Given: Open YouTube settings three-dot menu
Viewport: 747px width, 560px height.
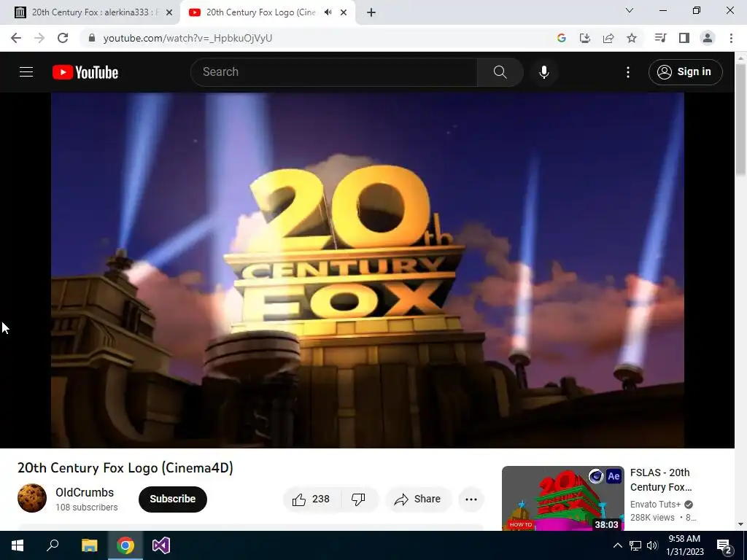Looking at the screenshot, I should (628, 72).
